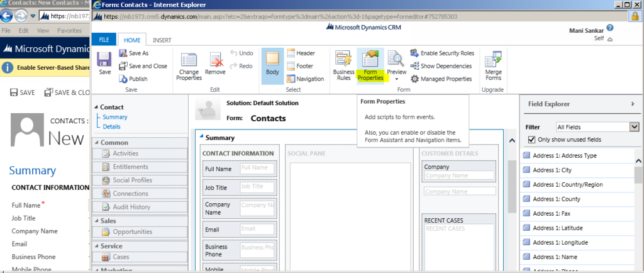Click Show Dependencies
This screenshot has height=273, width=644.
click(441, 65)
